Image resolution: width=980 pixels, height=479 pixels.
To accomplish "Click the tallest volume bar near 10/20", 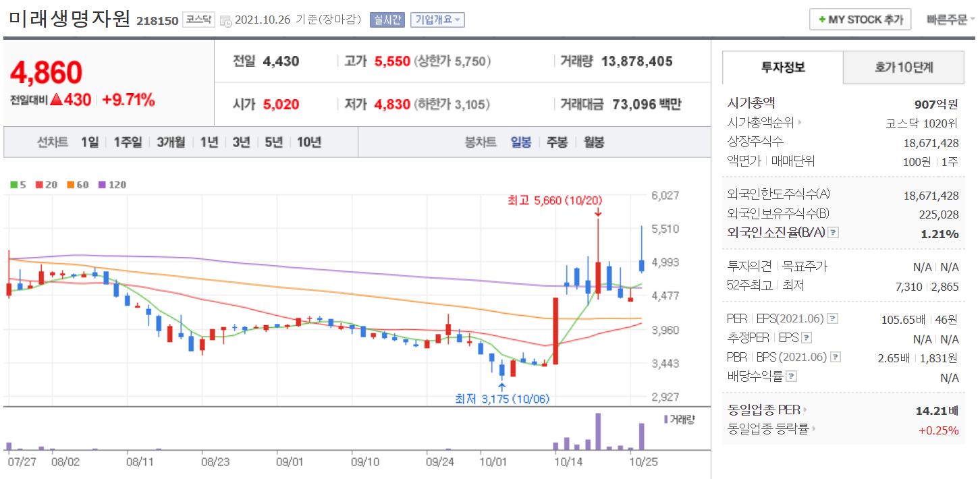I will coord(598,432).
